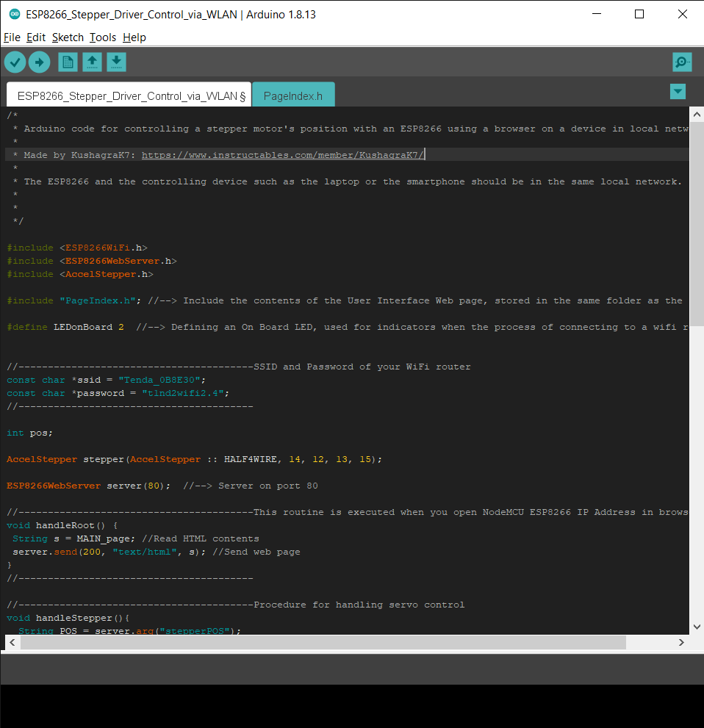Open the tab list dropdown arrow
Screen dimensions: 704x728
[677, 91]
